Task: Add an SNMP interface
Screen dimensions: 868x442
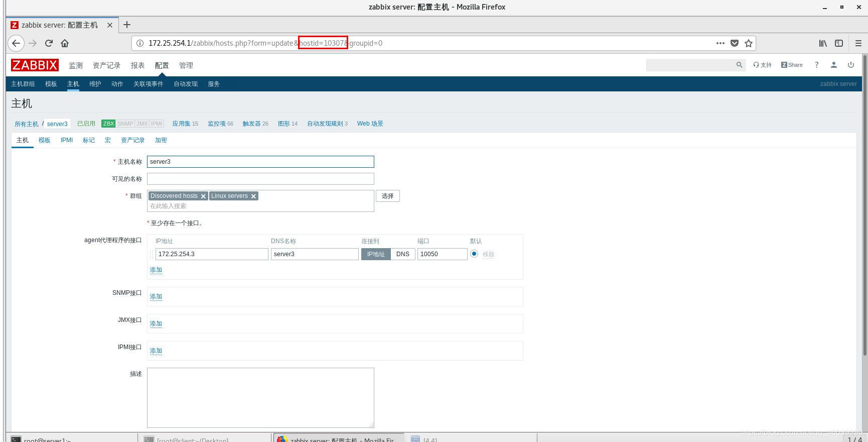Action: [x=156, y=297]
